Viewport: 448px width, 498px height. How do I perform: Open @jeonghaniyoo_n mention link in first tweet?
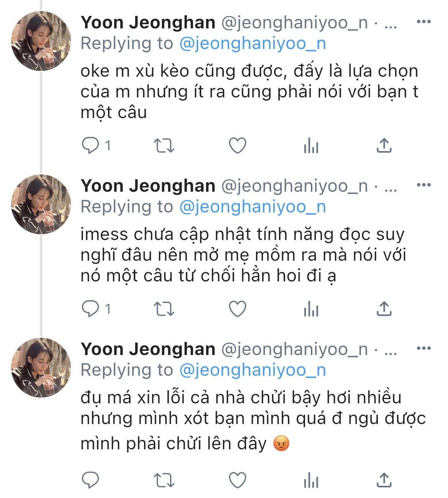click(x=253, y=43)
